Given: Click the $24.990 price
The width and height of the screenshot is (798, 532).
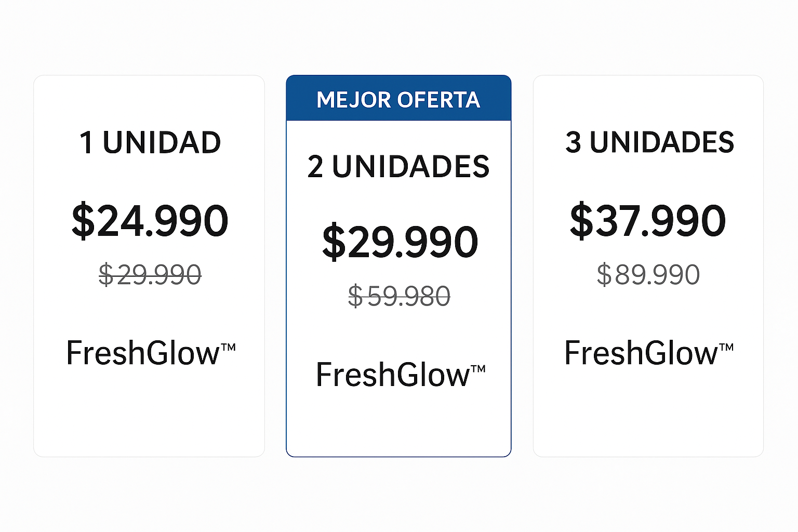Looking at the screenshot, I should [150, 221].
